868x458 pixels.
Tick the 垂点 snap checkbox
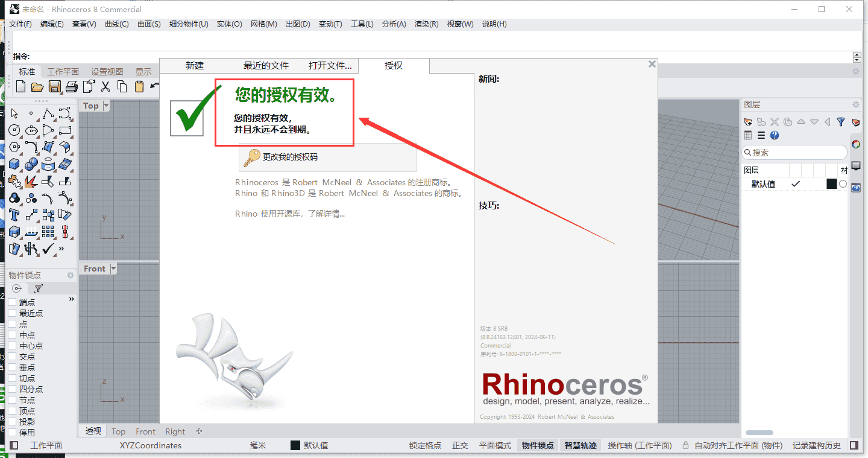click(x=12, y=367)
